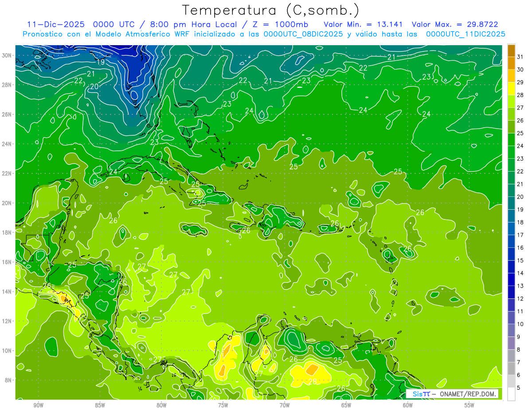Pick the legend color swatch between 6 and 7
This screenshot has height=411, width=532.
click(x=512, y=368)
